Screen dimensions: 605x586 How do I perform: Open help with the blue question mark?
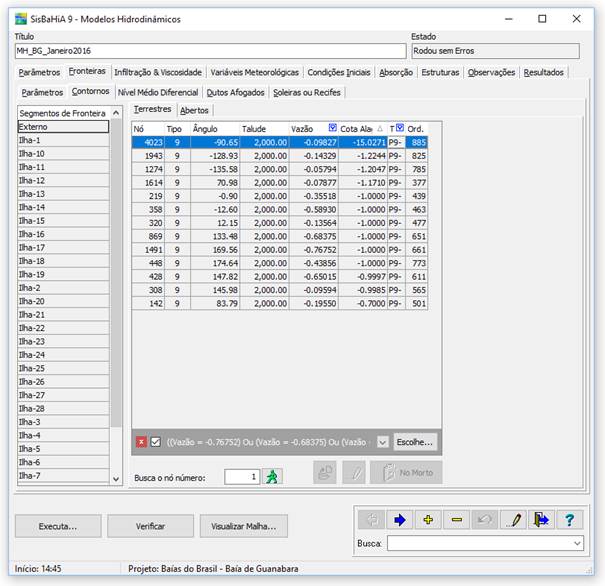coord(570,520)
